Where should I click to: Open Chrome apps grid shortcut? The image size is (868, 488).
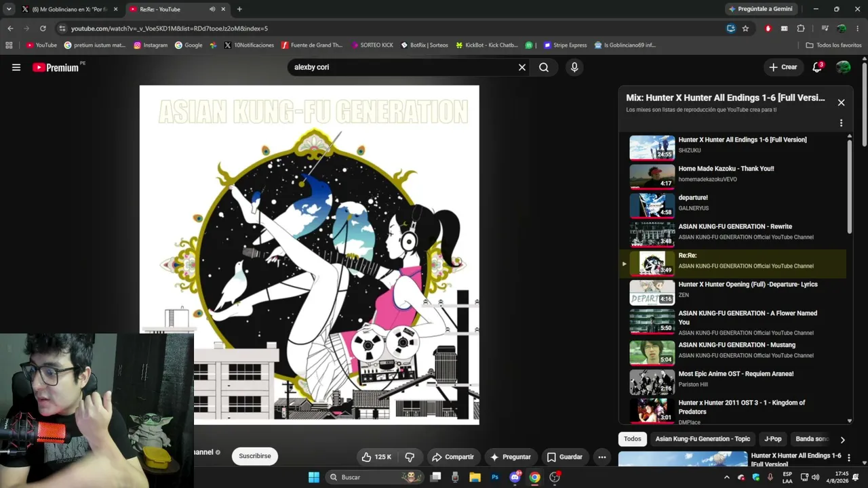tap(9, 45)
